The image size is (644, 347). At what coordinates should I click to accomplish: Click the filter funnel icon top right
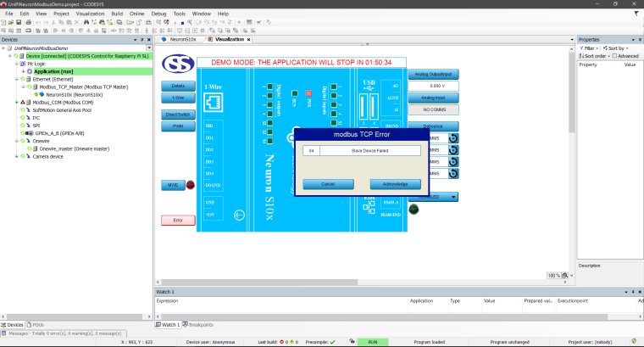tap(583, 48)
